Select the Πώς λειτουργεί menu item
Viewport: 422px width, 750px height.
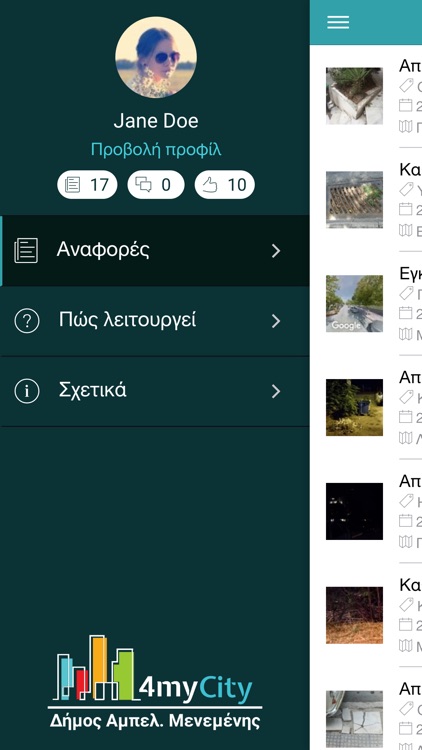(x=155, y=321)
